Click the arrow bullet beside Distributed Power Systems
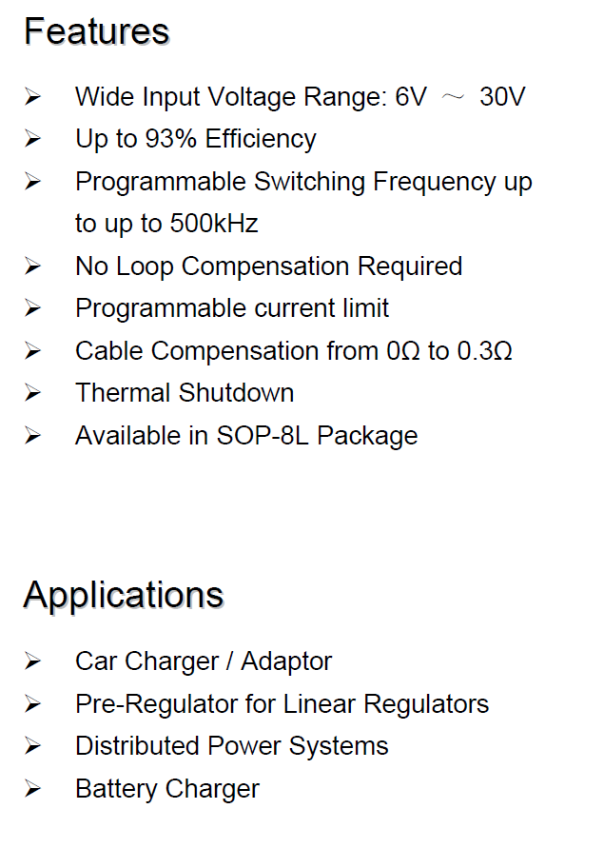Screen dimensions: 604x868 pos(33,746)
